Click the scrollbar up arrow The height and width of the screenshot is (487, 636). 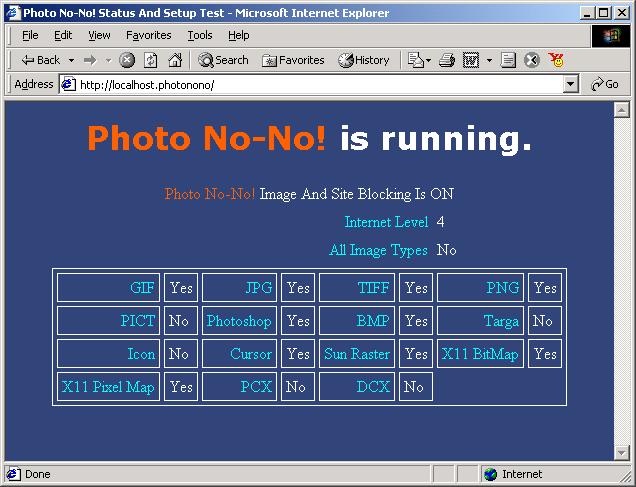pos(621,109)
